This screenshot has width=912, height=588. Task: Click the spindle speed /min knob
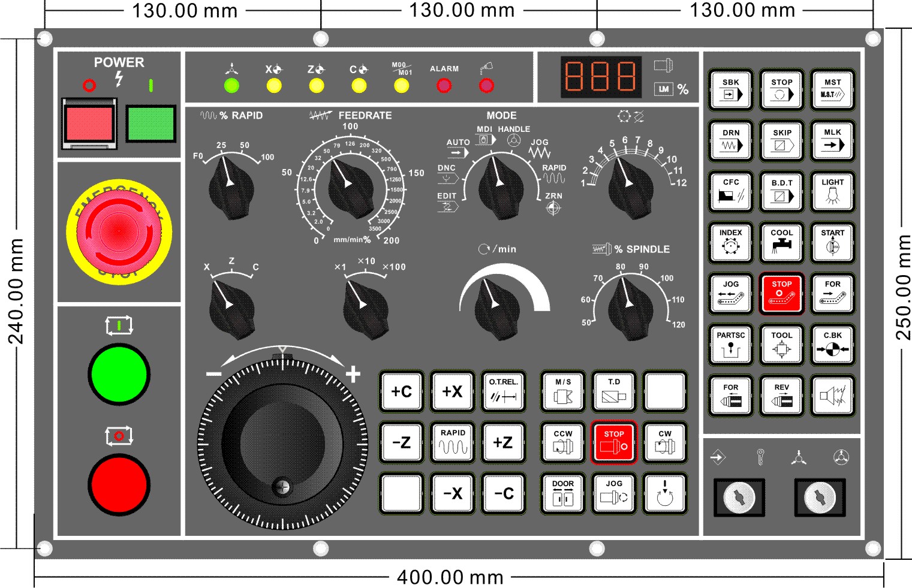(x=497, y=308)
